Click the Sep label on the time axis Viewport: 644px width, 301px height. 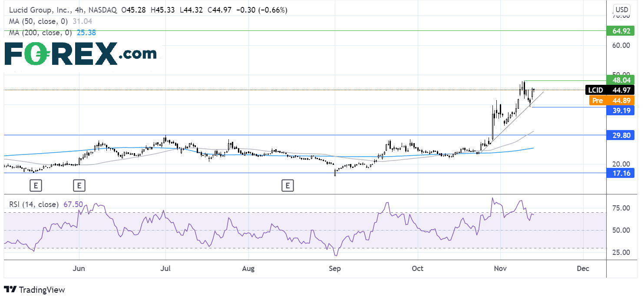(x=335, y=268)
